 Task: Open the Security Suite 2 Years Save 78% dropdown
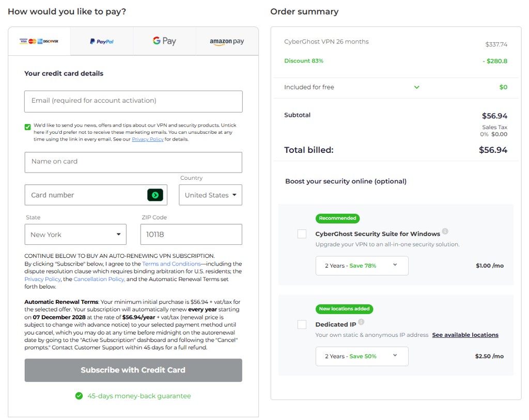coord(362,266)
